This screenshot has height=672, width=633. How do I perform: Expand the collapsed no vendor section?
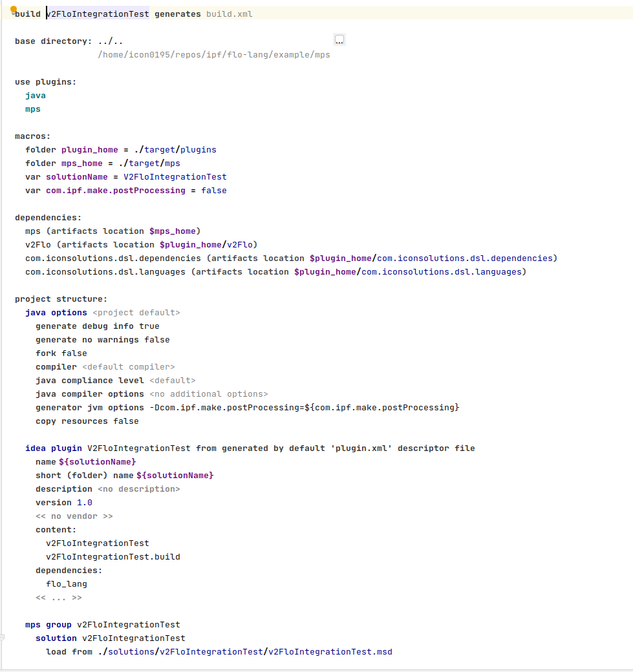pyautogui.click(x=74, y=516)
